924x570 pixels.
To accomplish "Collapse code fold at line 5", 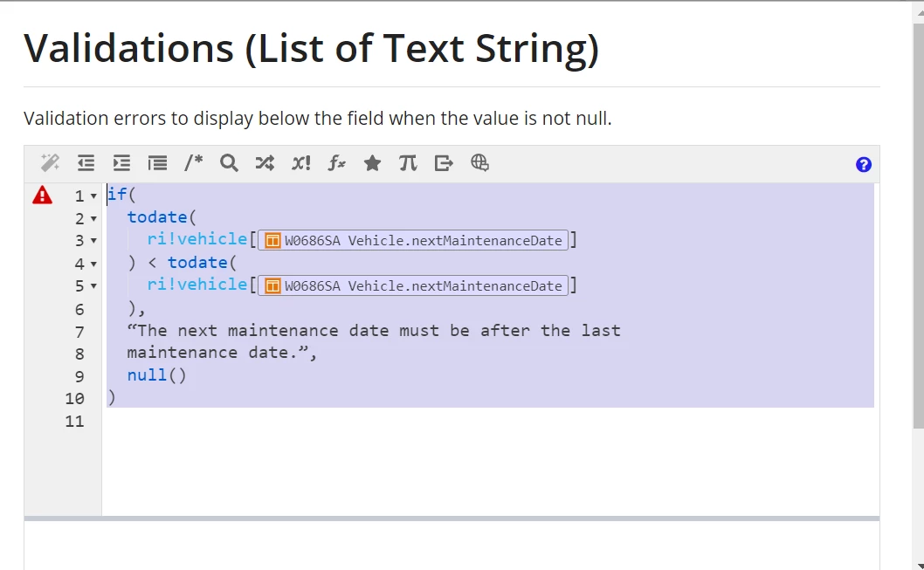I will 93,286.
